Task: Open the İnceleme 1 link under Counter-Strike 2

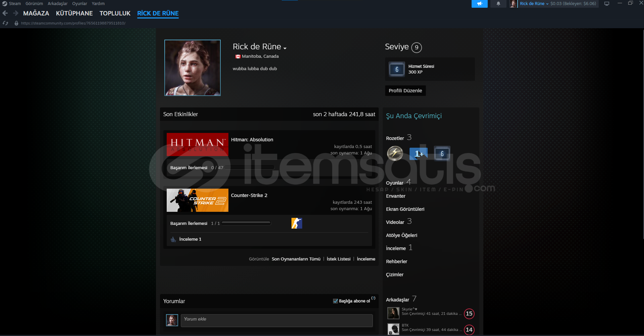Action: coord(190,239)
